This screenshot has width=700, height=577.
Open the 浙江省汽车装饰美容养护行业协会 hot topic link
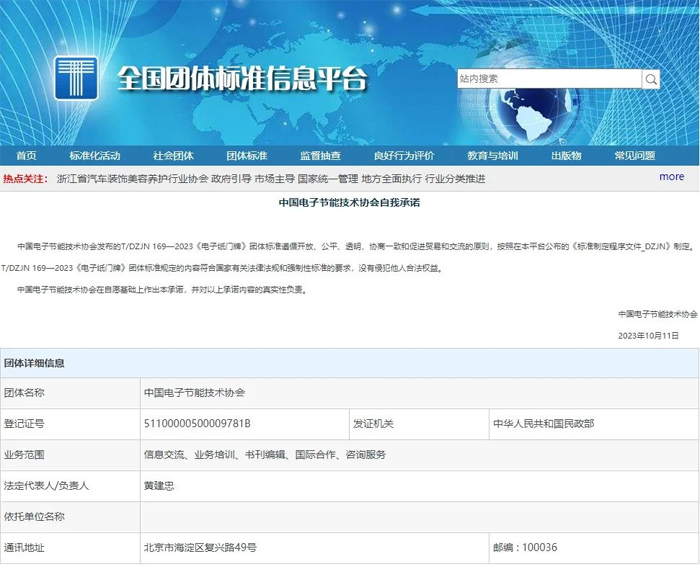point(131,178)
